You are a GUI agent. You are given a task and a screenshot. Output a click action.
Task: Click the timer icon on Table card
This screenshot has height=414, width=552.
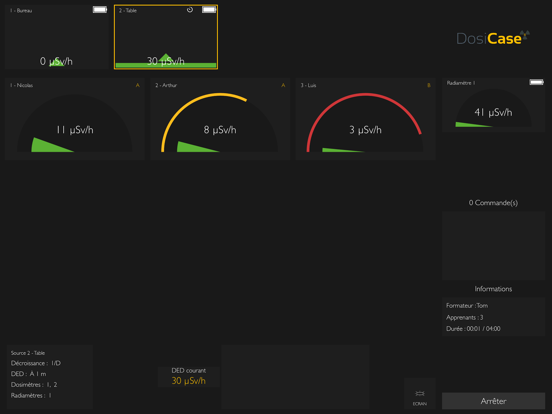[190, 10]
